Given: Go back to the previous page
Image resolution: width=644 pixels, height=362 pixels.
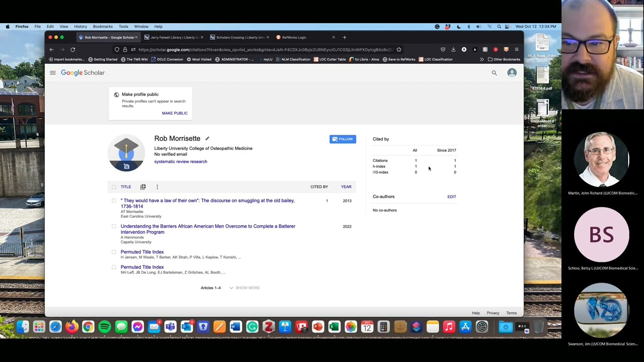Looking at the screenshot, I should click(x=51, y=50).
